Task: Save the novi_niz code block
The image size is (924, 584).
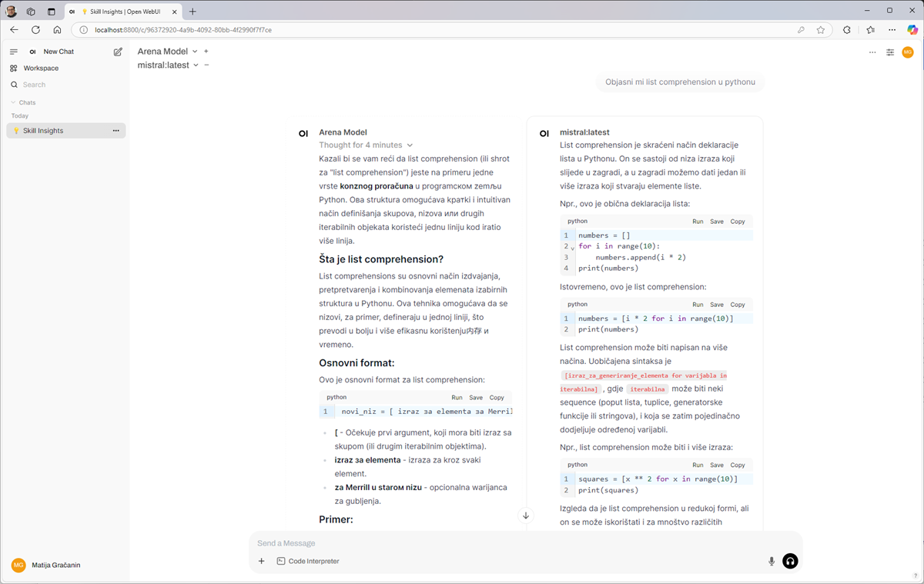Action: (476, 398)
